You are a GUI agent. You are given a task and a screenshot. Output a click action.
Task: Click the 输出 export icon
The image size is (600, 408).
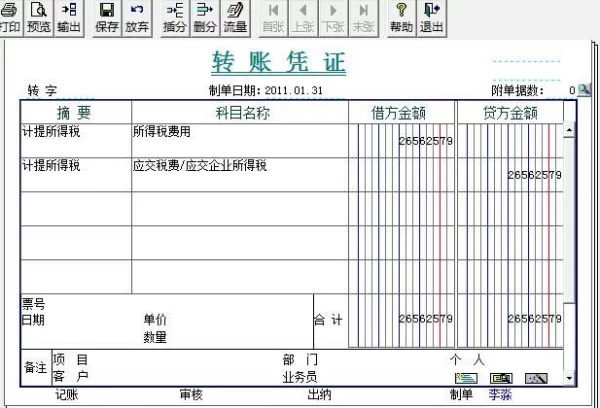[x=69, y=17]
